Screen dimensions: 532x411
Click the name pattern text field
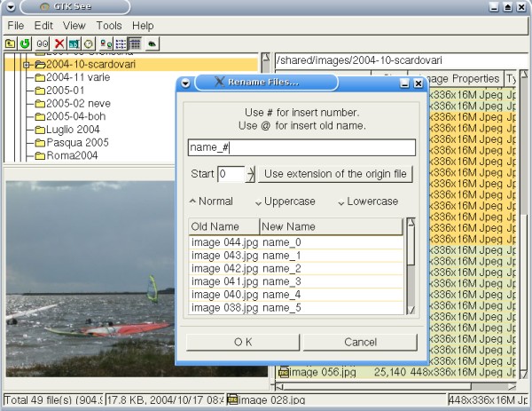click(x=301, y=147)
